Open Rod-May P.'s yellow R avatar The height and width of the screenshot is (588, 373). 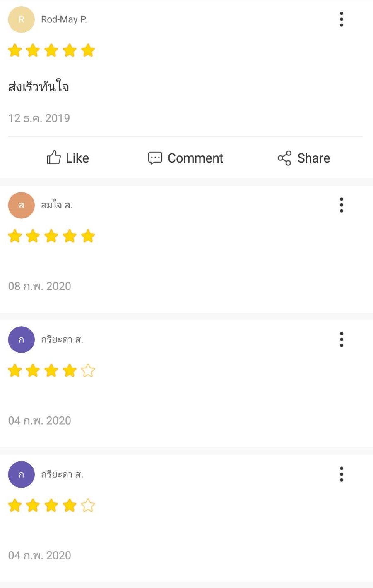click(x=21, y=19)
